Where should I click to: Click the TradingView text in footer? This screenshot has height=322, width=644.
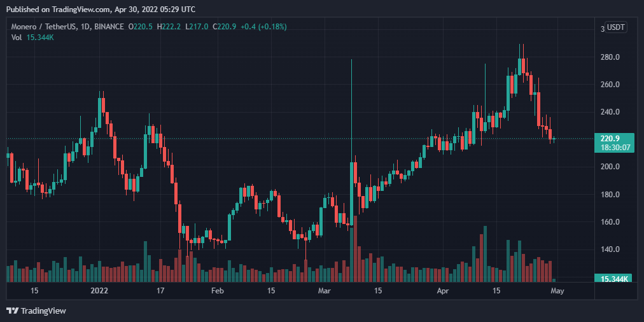(x=43, y=311)
